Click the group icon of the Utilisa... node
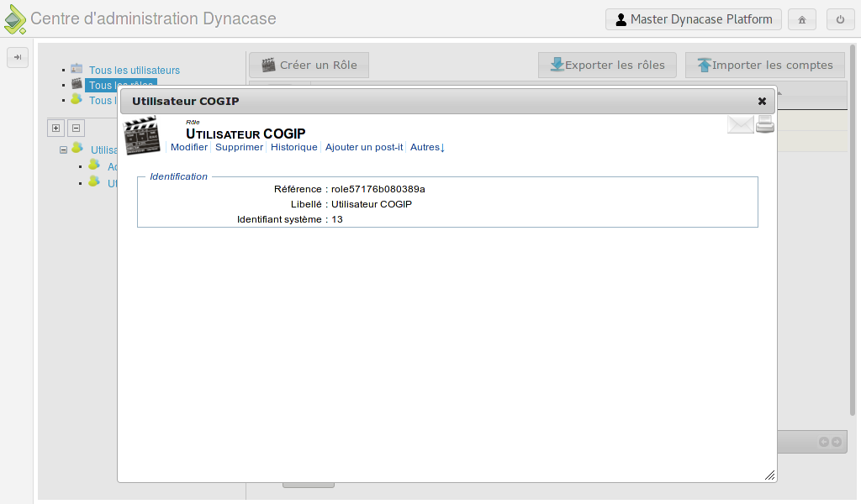This screenshot has height=504, width=861. click(x=77, y=148)
